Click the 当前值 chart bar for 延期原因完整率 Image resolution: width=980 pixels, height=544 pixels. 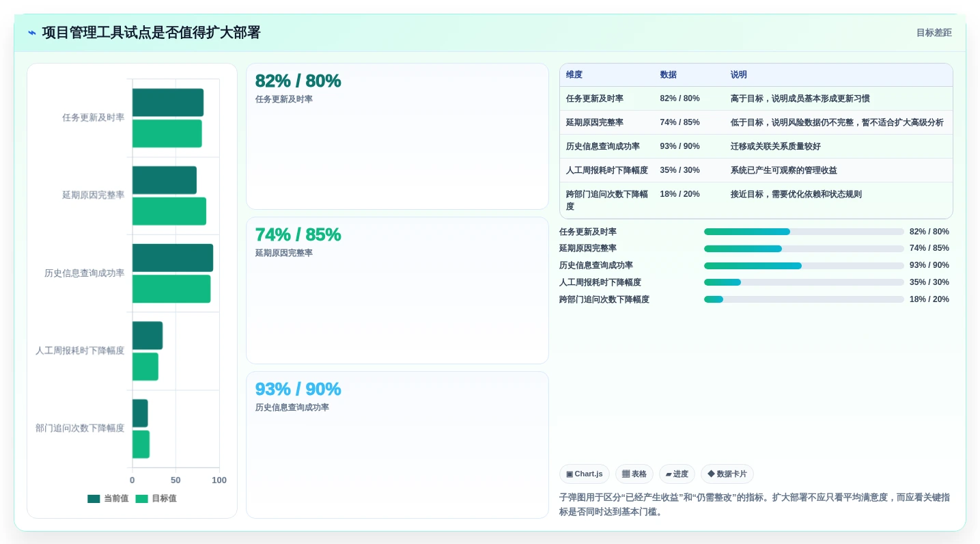[x=165, y=180]
